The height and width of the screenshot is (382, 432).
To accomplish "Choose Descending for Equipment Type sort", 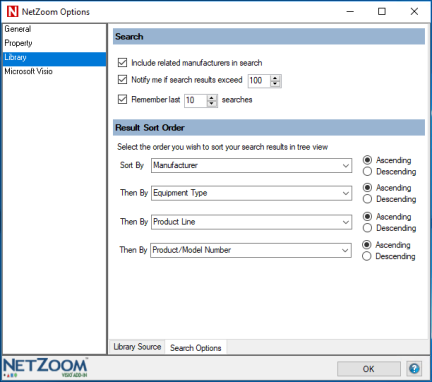I will coord(367,199).
